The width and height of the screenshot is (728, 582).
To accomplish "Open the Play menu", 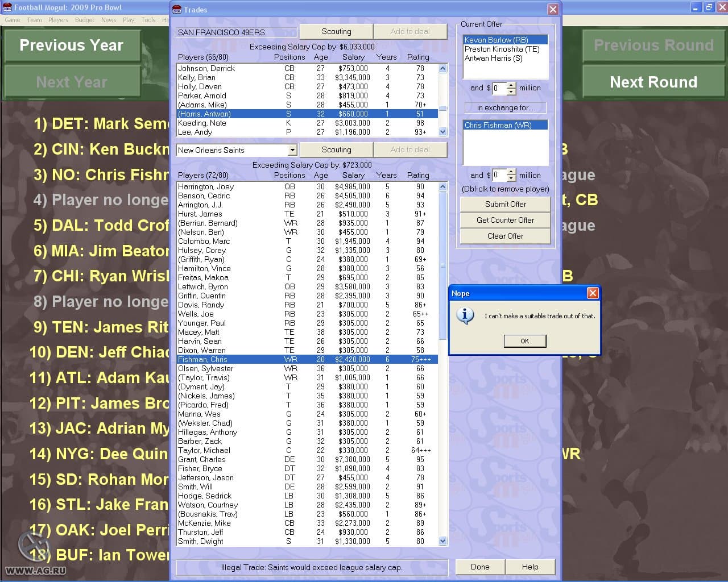I will tap(129, 20).
